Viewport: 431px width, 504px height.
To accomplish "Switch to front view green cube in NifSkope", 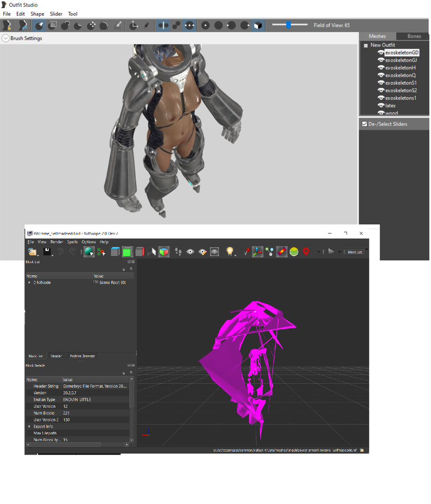I will (127, 252).
